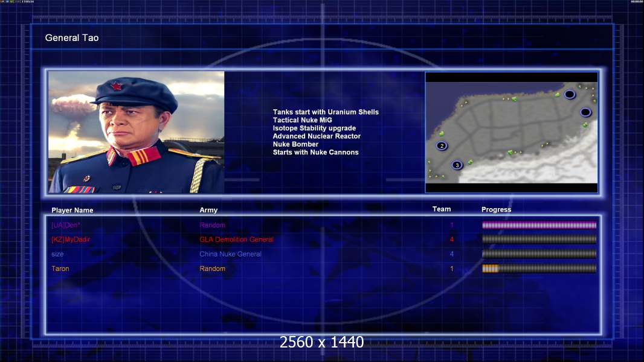The height and width of the screenshot is (362, 644).
Task: Click the 'Progress' column header
Action: 496,209
